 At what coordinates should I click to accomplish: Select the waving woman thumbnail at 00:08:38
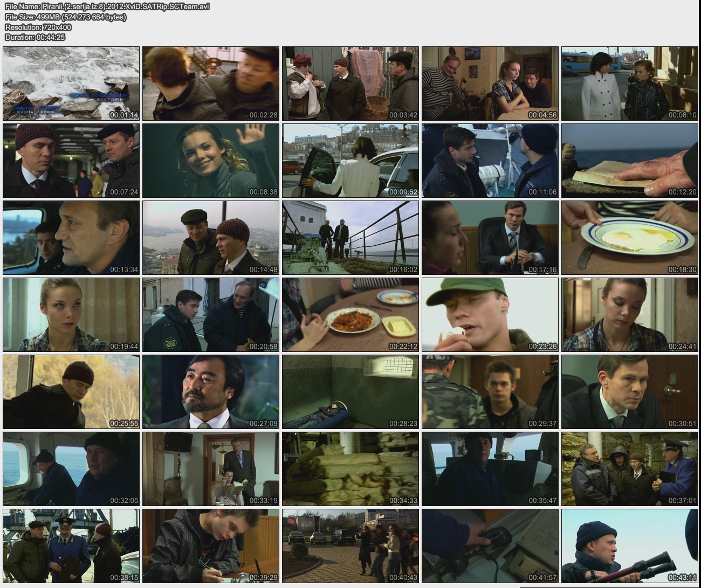[x=211, y=161]
